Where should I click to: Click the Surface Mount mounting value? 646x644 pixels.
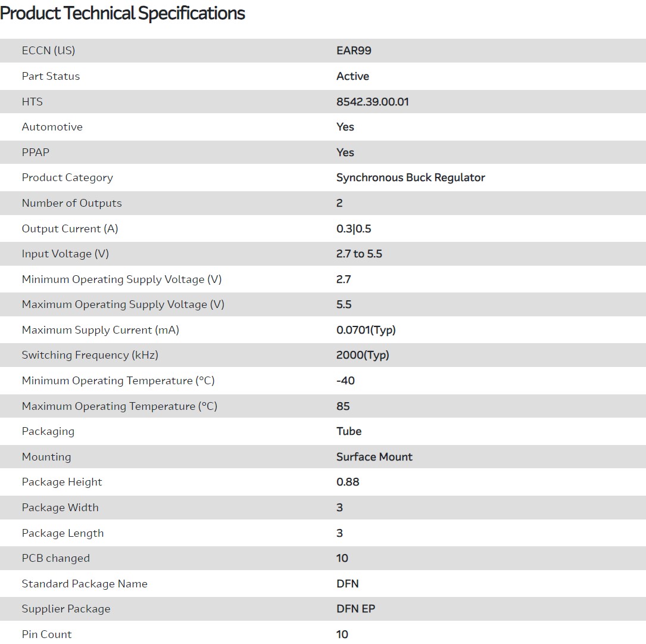click(x=375, y=457)
